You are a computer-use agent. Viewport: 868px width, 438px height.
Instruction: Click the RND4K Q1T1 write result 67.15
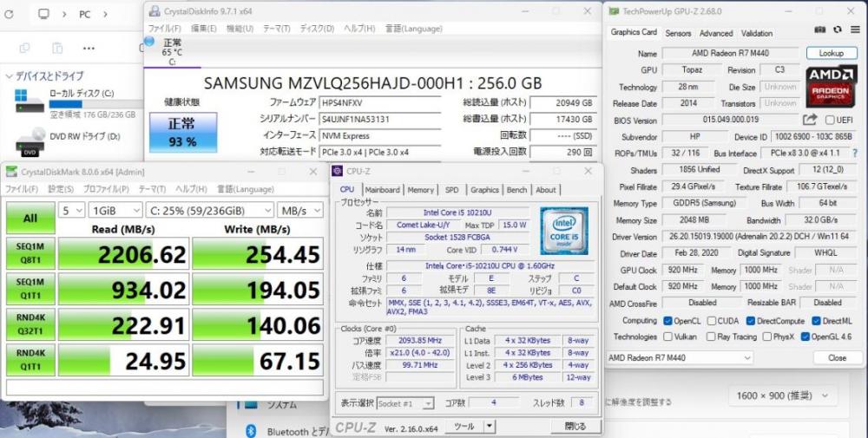(x=258, y=360)
